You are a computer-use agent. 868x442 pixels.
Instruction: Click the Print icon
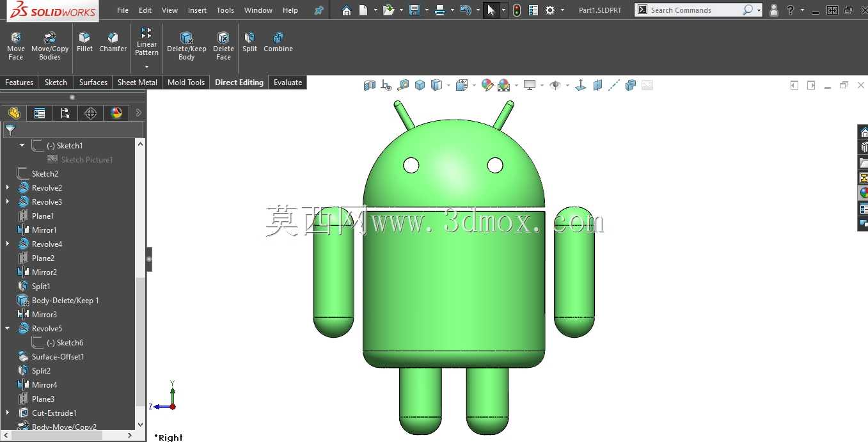[439, 10]
